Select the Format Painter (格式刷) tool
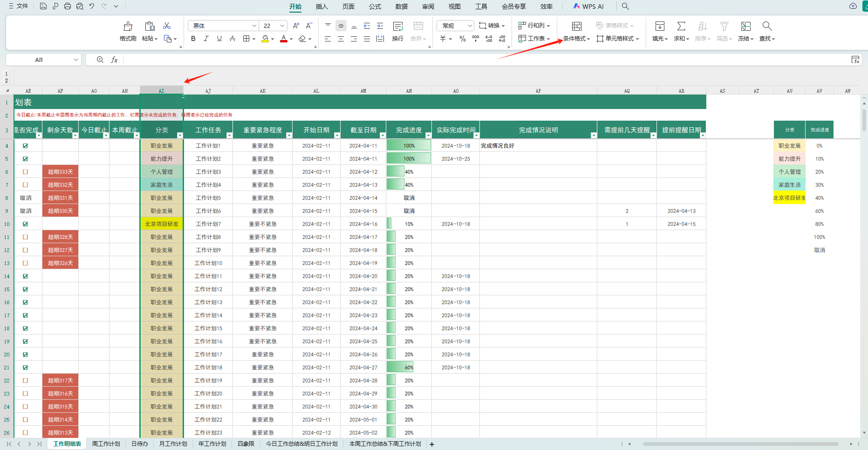 [x=128, y=26]
